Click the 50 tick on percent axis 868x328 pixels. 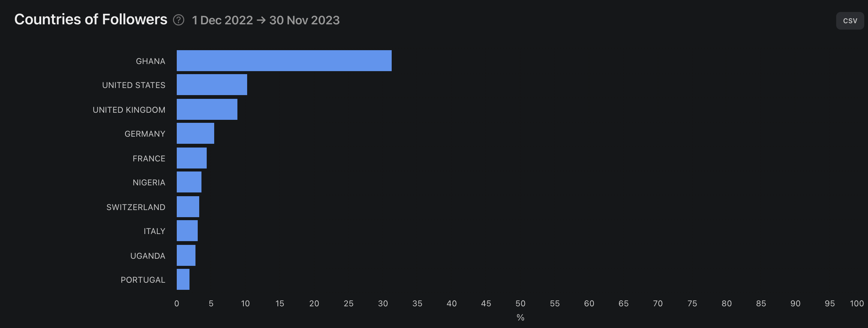[x=521, y=304]
